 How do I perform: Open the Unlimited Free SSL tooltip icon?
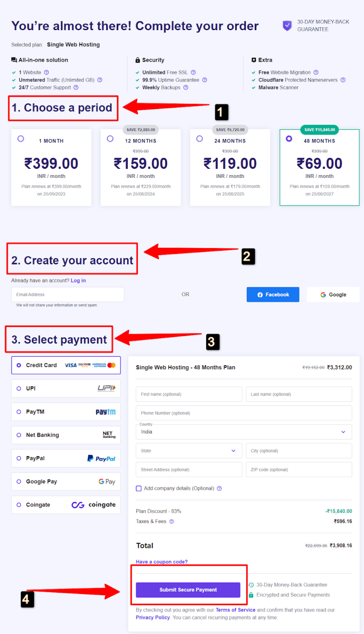[193, 72]
